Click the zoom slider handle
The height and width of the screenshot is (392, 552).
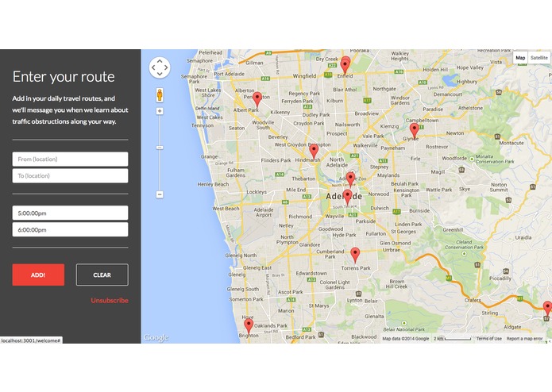tap(160, 148)
